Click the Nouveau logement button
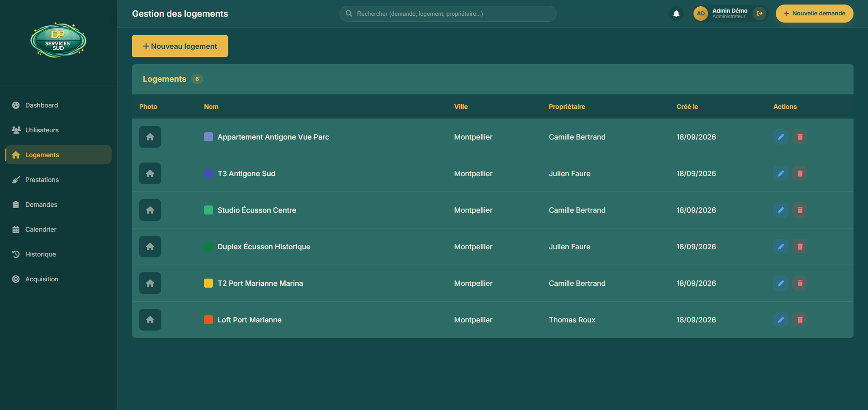868x410 pixels. point(180,46)
